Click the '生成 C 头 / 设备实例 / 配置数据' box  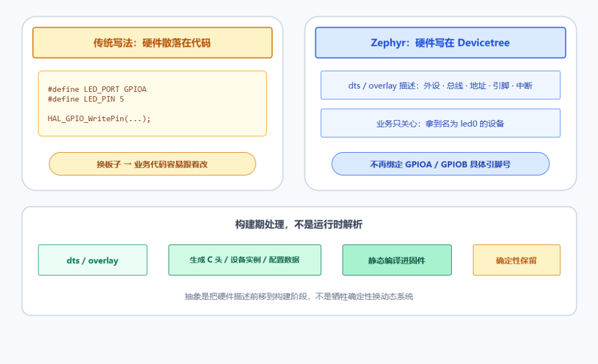245,260
